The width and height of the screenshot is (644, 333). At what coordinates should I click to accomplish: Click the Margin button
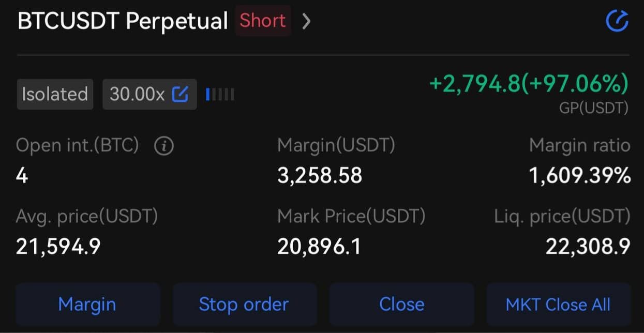(87, 304)
